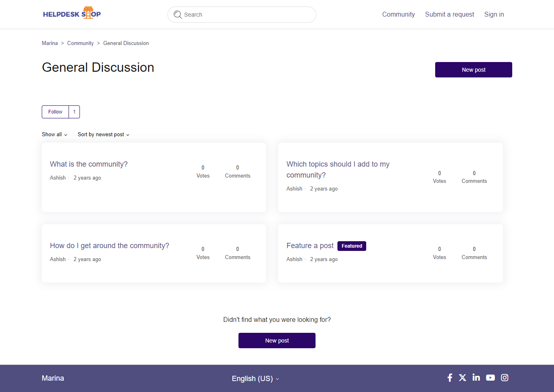
Task: Click the top New post button
Action: pos(473,70)
